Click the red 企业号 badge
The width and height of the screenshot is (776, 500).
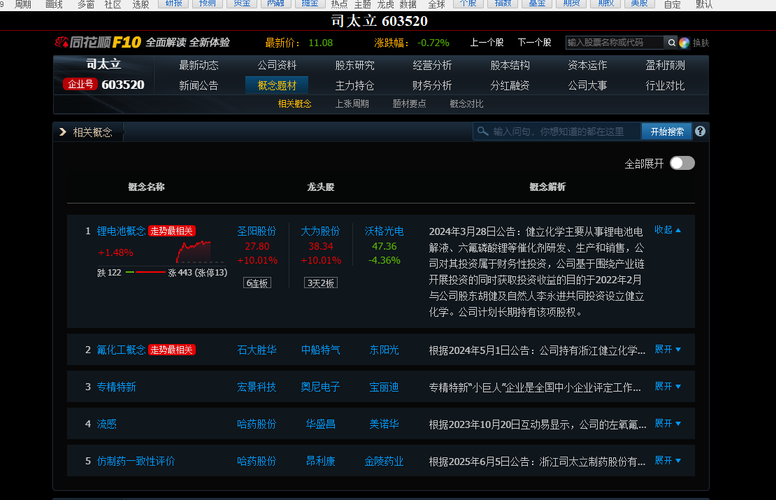pos(79,84)
